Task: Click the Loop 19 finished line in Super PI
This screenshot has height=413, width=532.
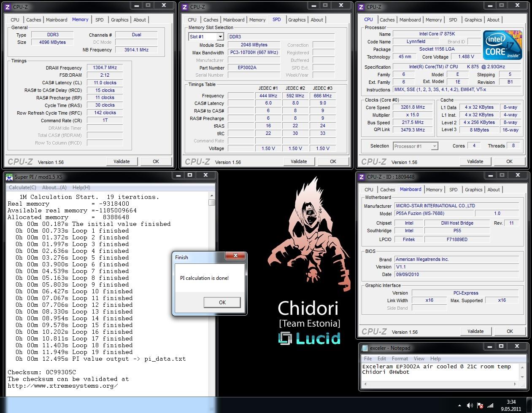Action: click(74, 352)
